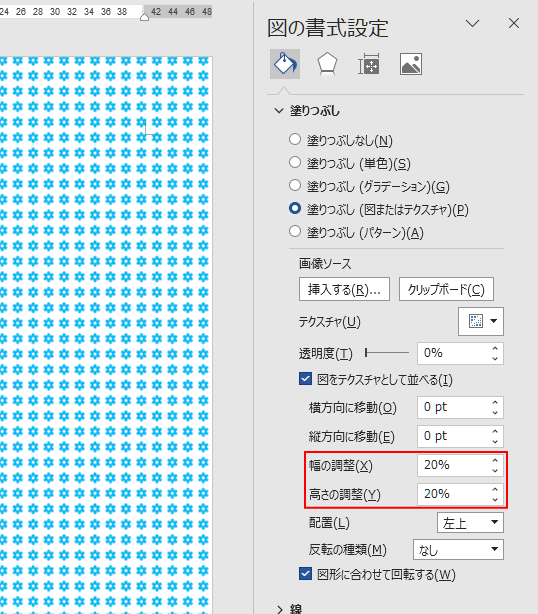Click the 挿入する(R)... button
Image resolution: width=538 pixels, height=614 pixels.
click(344, 289)
